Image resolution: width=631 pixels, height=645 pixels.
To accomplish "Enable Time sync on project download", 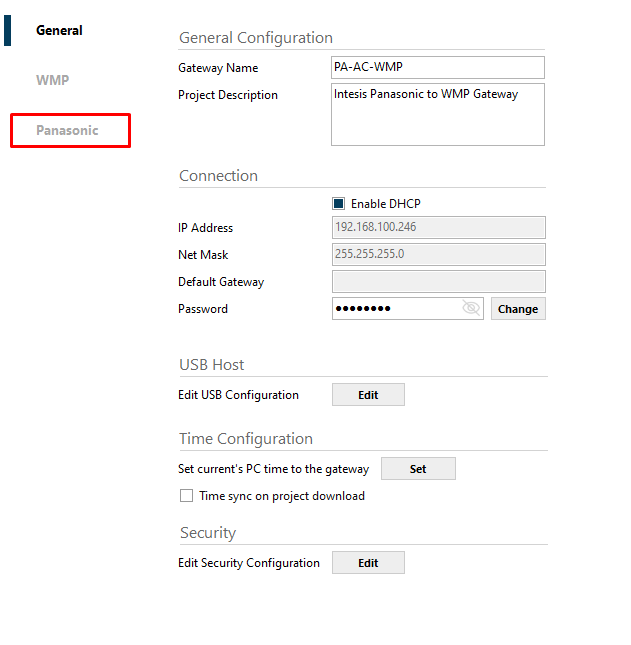I will (x=186, y=496).
